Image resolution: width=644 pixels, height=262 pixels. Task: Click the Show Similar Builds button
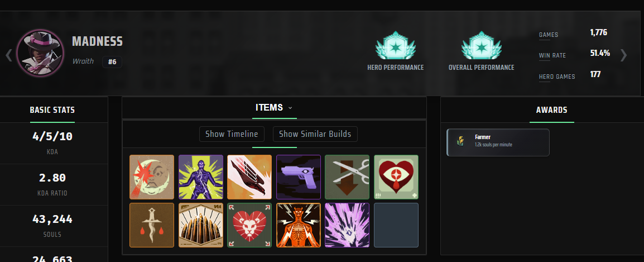pos(315,134)
